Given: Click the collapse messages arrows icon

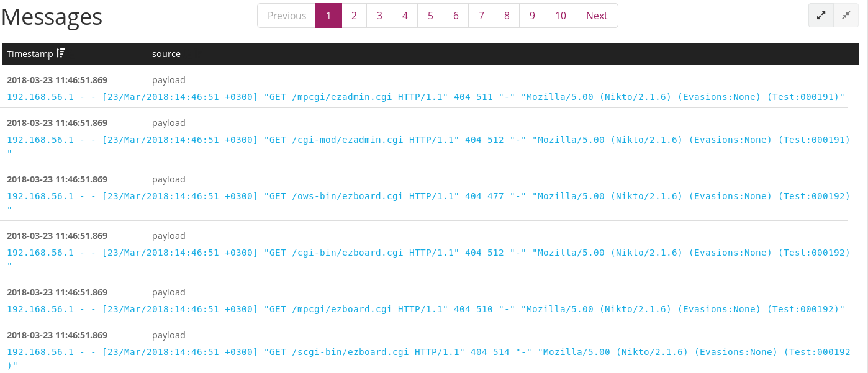Looking at the screenshot, I should pyautogui.click(x=846, y=16).
